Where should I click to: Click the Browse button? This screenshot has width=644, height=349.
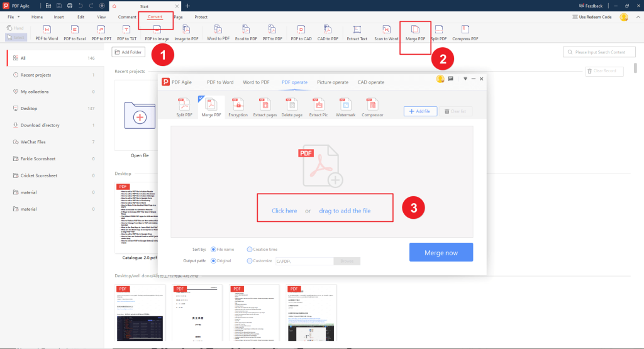(347, 261)
